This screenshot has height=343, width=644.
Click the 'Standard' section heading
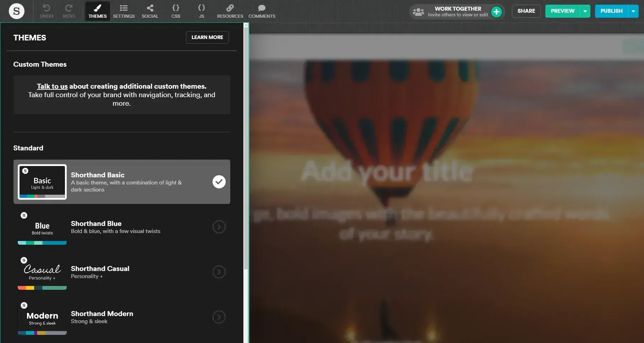point(28,148)
